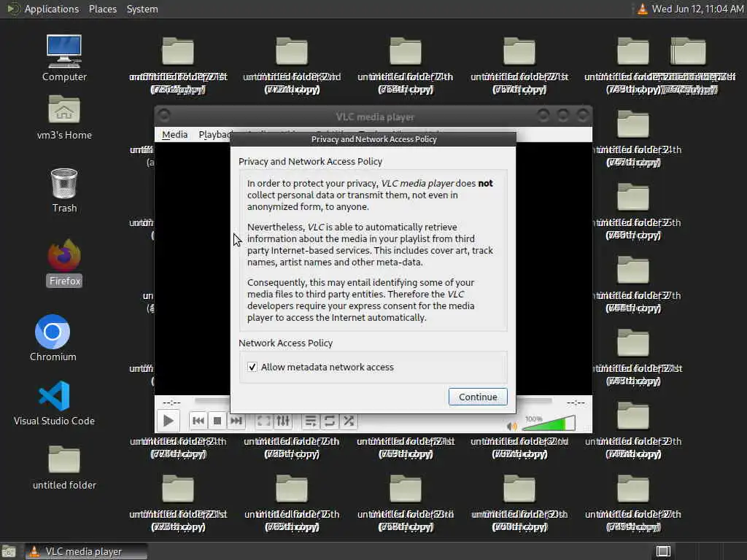Open the extended settings equalizer icon
The image size is (747, 560).
[x=283, y=421]
